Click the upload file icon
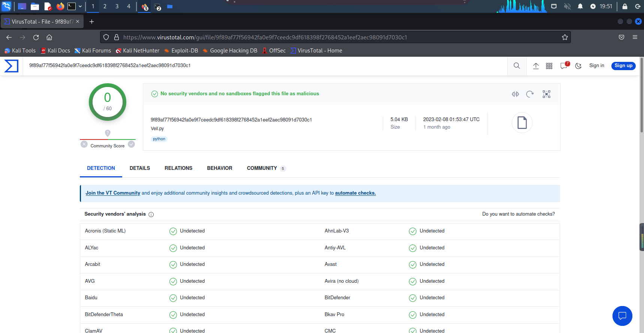The width and height of the screenshot is (644, 333). (x=536, y=66)
